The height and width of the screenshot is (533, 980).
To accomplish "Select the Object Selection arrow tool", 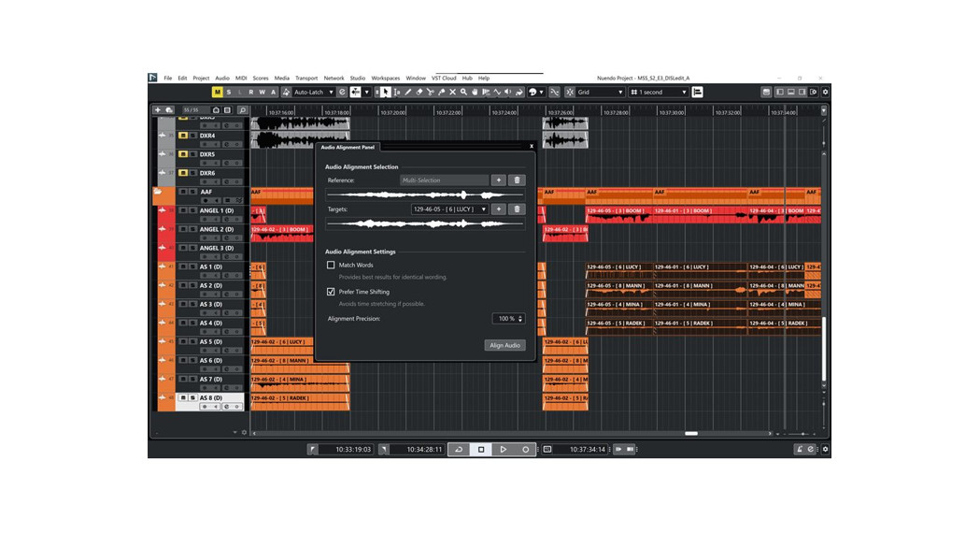I will (x=386, y=92).
